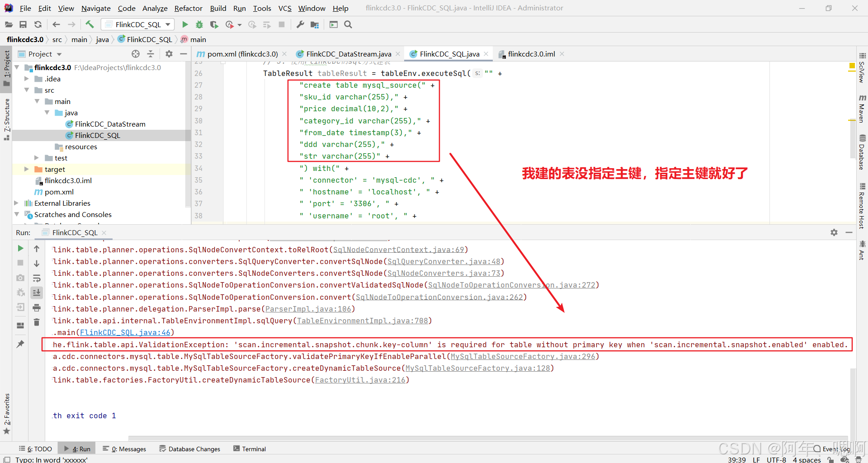
Task: Expand the test folder node
Action: point(37,158)
